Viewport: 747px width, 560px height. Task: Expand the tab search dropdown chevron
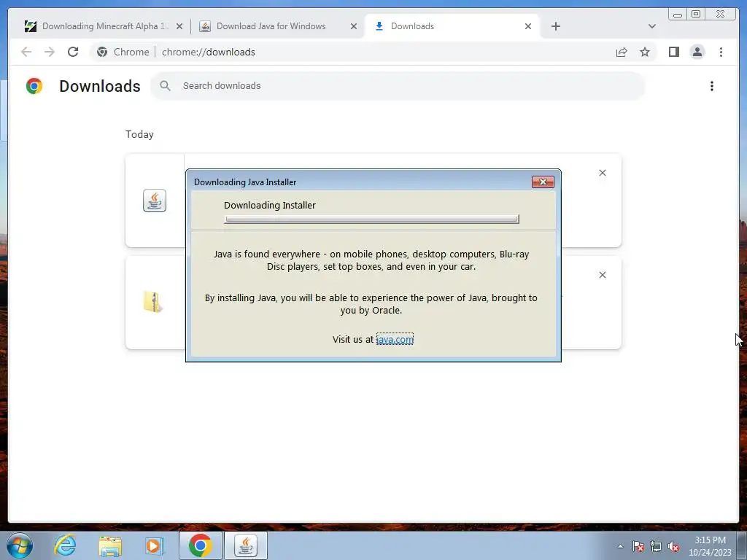point(652,26)
